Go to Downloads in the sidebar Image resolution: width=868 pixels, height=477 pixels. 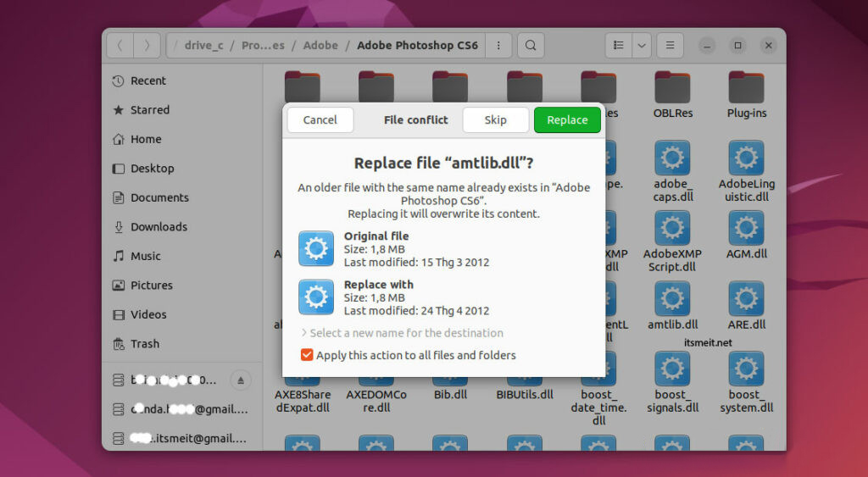click(x=159, y=227)
